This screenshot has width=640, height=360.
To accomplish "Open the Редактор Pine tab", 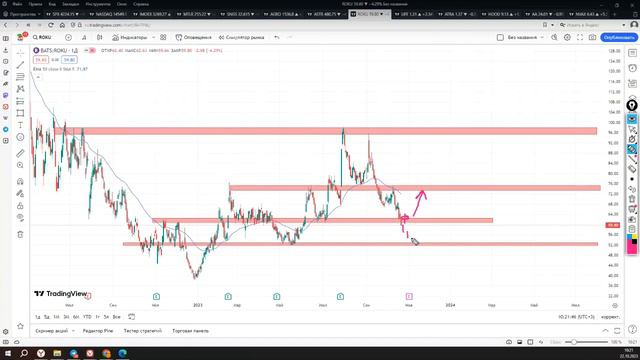I will pyautogui.click(x=98, y=331).
